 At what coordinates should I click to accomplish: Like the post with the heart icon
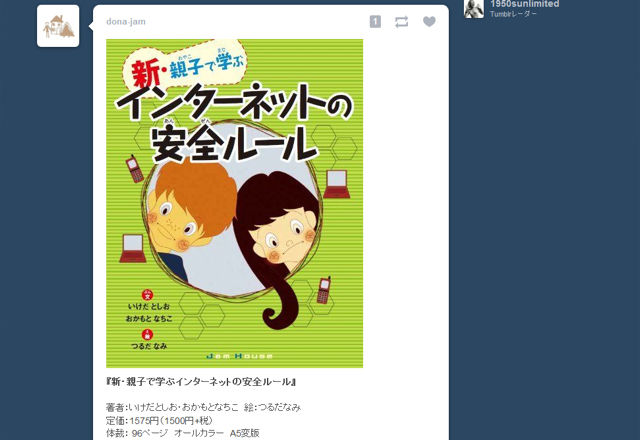coord(429,22)
